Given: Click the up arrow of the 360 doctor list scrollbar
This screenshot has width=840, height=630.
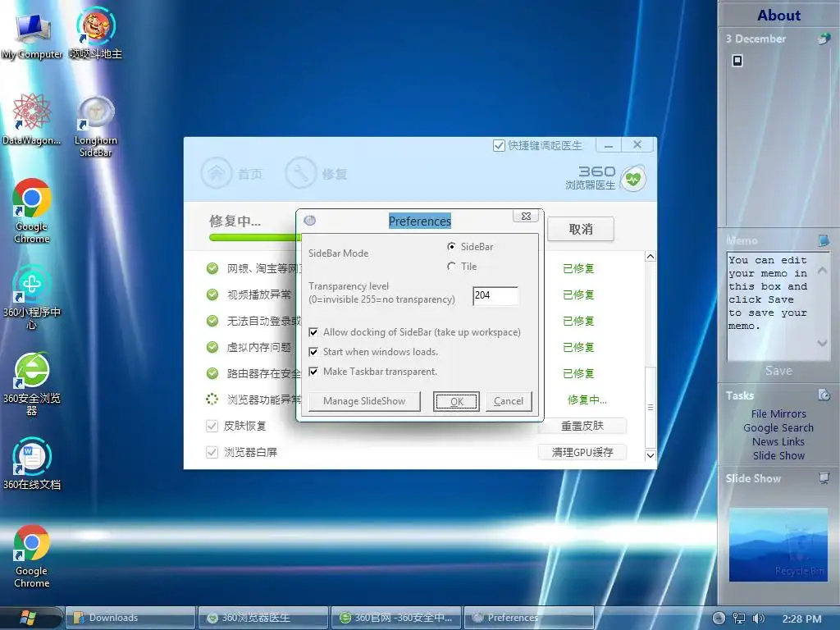Looking at the screenshot, I should 651,257.
